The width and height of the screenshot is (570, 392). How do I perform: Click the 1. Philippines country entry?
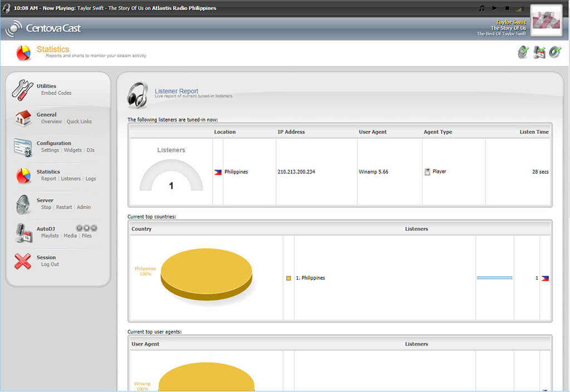(x=311, y=278)
